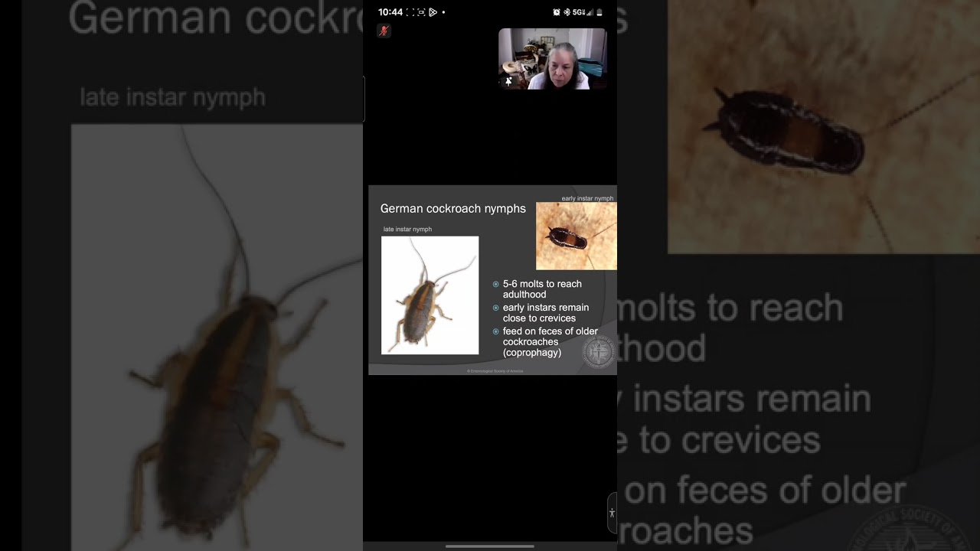Tap the Play Store notification icon
980x551 pixels.
coord(433,12)
